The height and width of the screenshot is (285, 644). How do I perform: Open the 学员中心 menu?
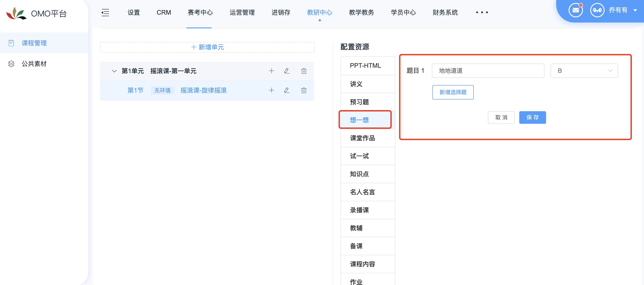(x=403, y=13)
